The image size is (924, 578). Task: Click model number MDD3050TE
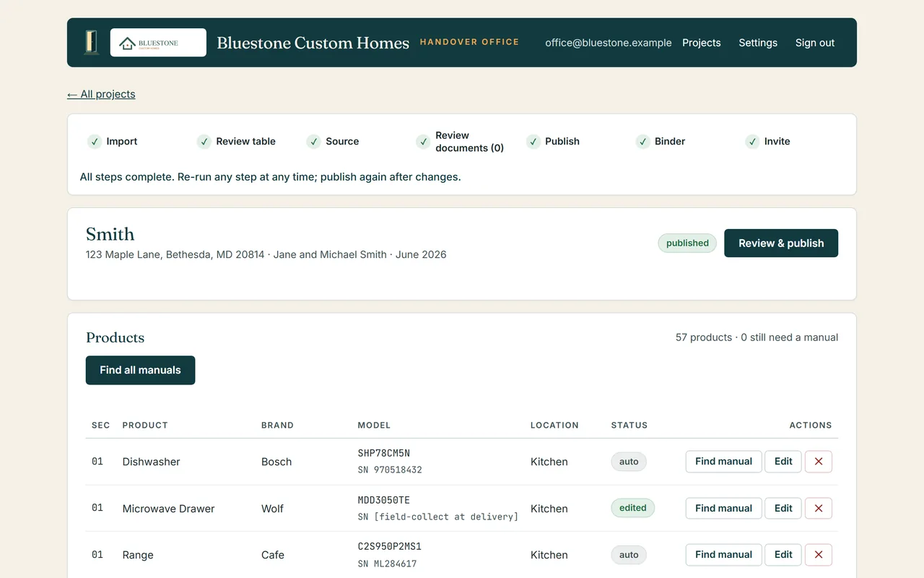pyautogui.click(x=384, y=500)
